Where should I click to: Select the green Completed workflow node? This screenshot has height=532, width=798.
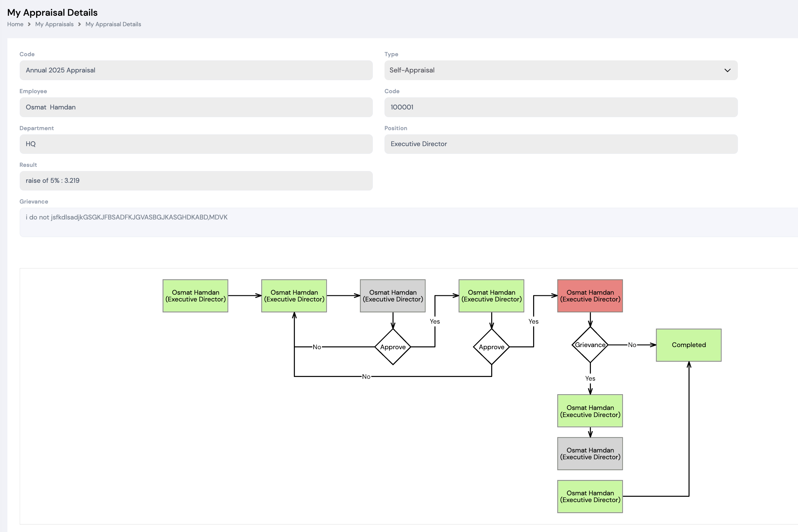[689, 345]
